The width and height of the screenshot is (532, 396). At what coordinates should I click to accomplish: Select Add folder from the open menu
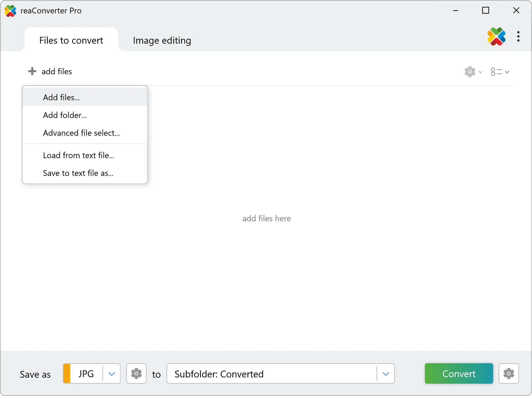pyautogui.click(x=65, y=115)
